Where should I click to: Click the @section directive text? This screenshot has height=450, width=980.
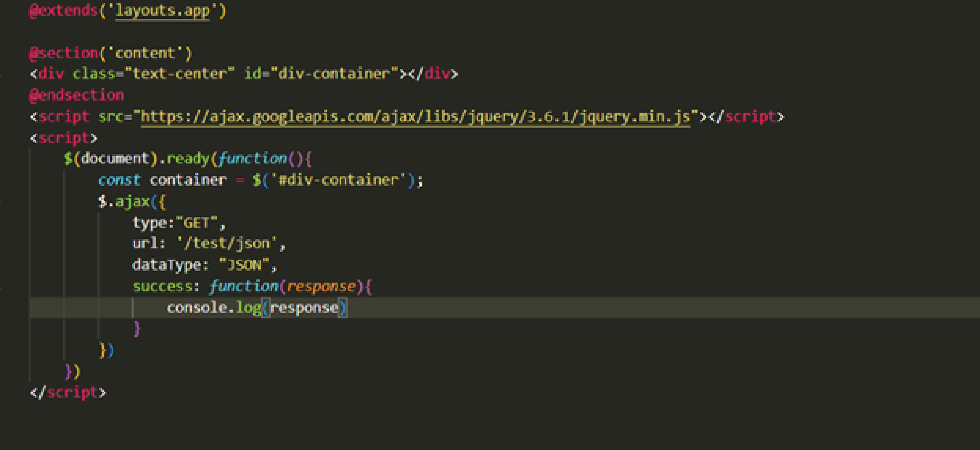click(64, 53)
